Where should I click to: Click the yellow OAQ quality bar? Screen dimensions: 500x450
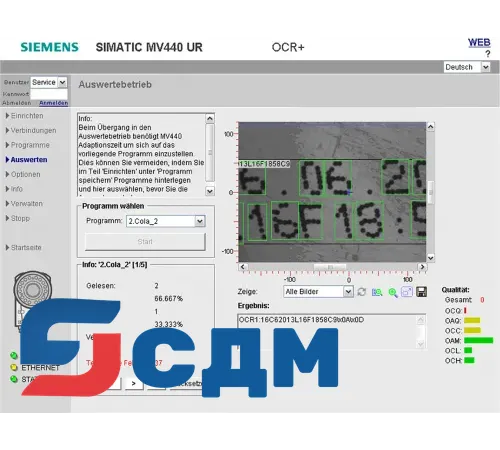point(472,321)
